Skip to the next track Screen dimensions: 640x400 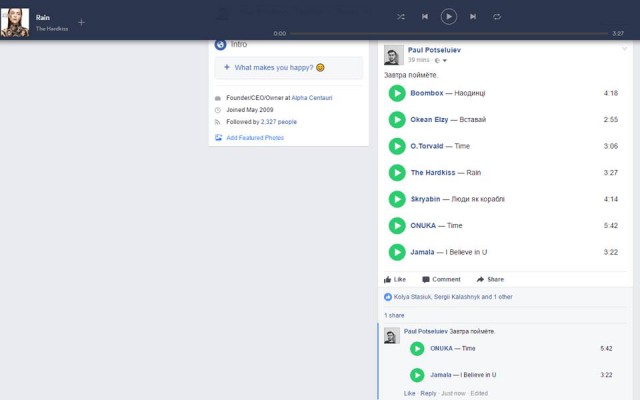(473, 17)
